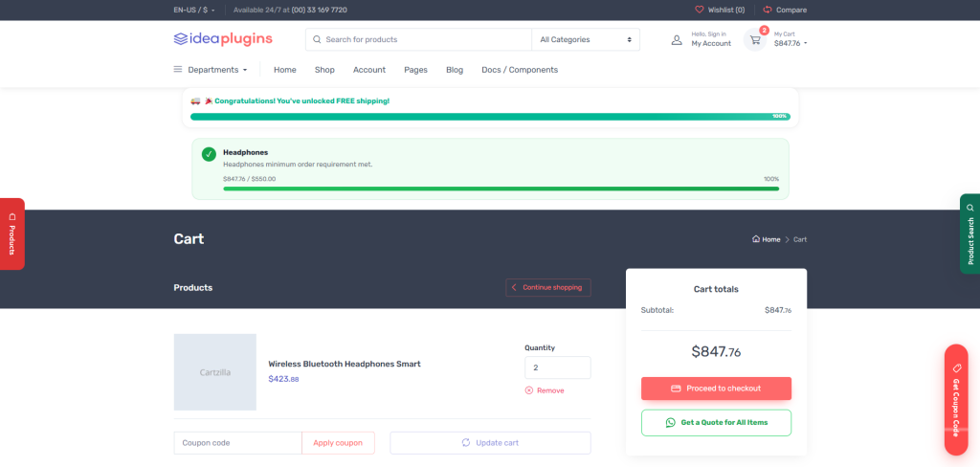Click My Account sign in link

click(711, 39)
